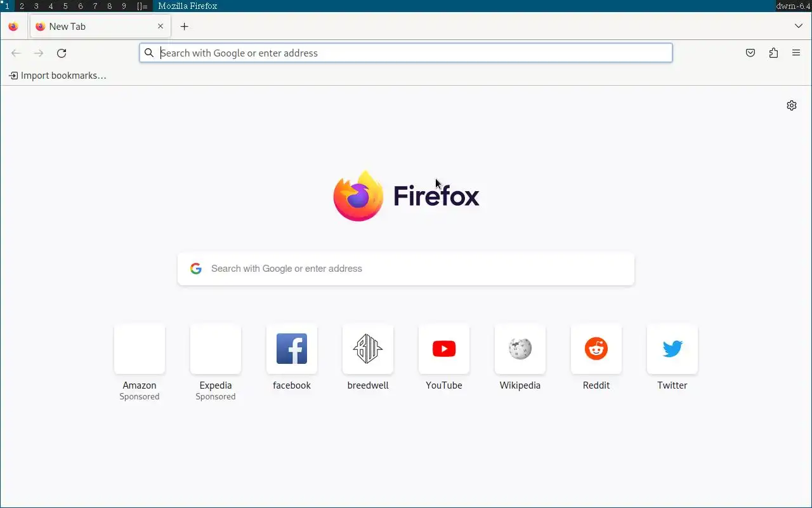
Task: Switch to dwm tag 9
Action: [x=124, y=6]
